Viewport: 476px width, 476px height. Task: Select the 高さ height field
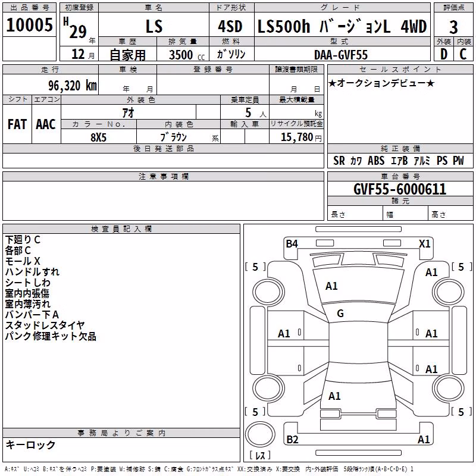[x=451, y=213]
